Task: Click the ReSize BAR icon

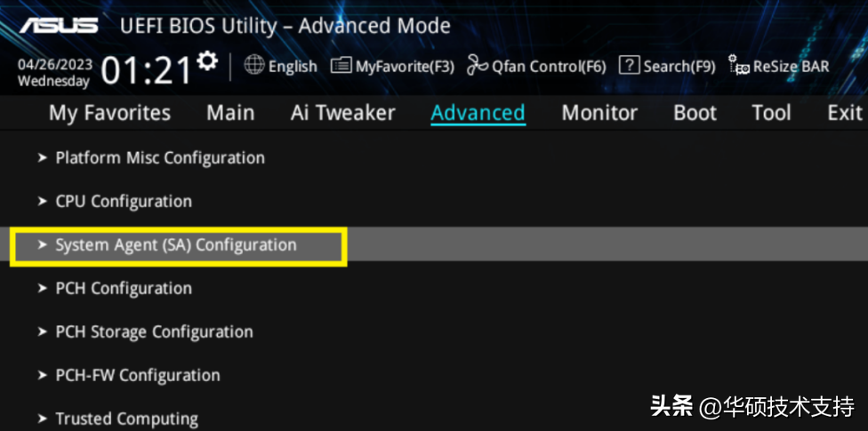Action: click(739, 65)
